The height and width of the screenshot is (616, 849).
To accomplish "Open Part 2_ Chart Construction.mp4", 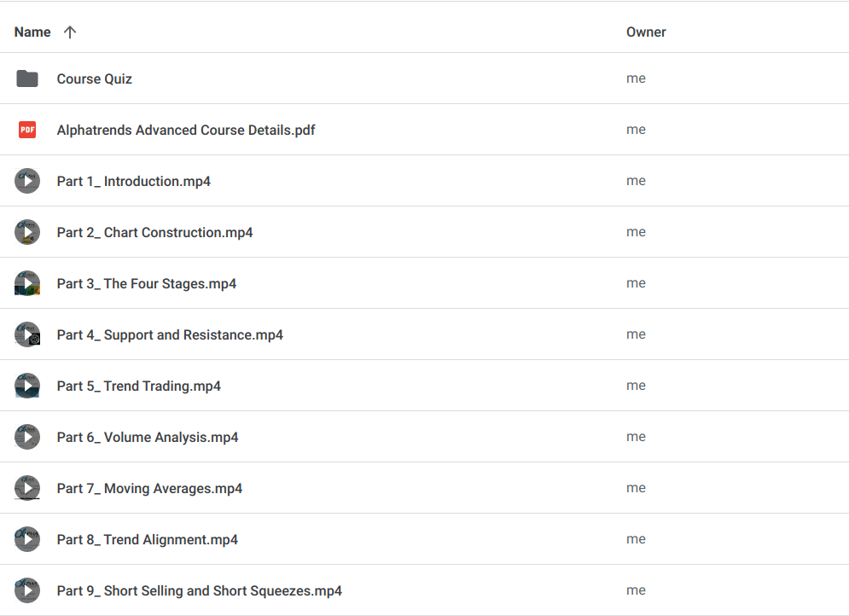I will point(154,232).
